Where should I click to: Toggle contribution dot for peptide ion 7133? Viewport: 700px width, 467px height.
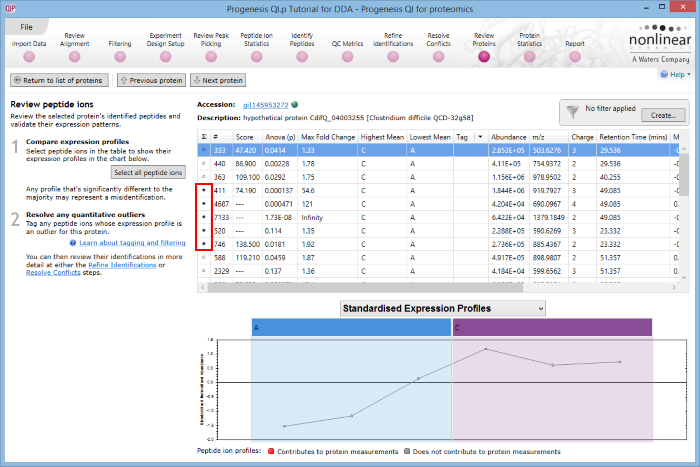(x=204, y=217)
